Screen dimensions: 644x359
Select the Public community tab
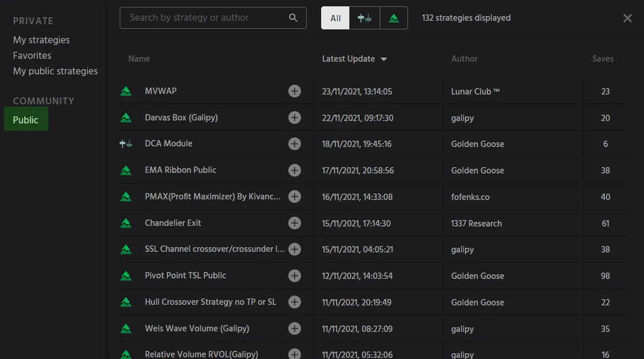(26, 119)
